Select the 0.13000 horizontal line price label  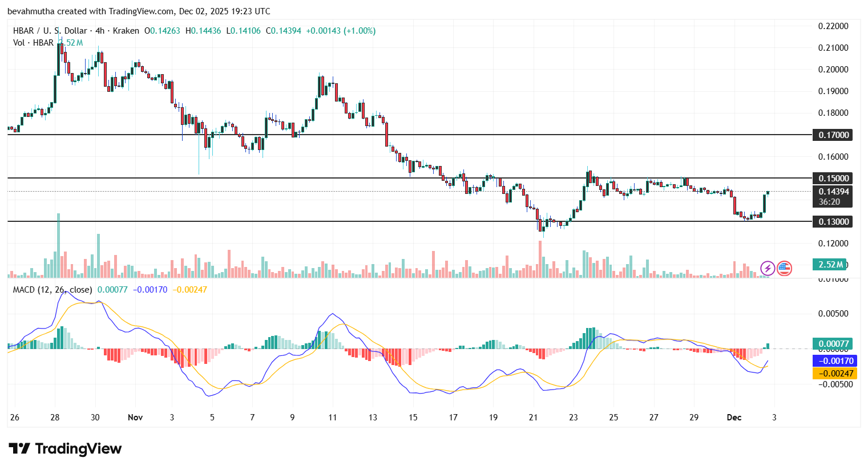833,222
